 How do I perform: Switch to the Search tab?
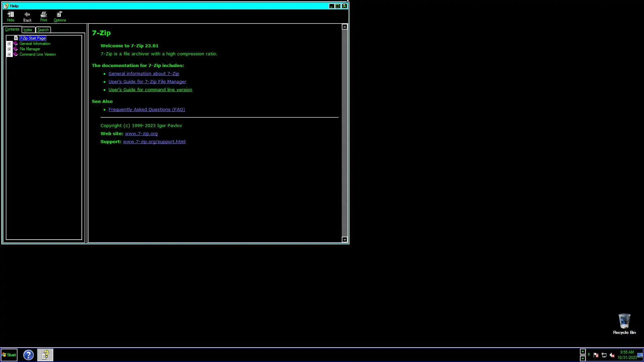[x=43, y=30]
